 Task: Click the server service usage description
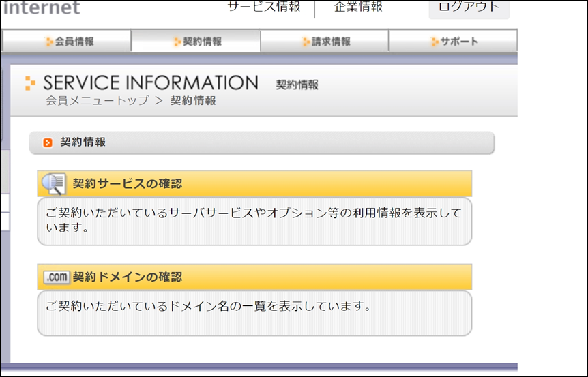(254, 220)
